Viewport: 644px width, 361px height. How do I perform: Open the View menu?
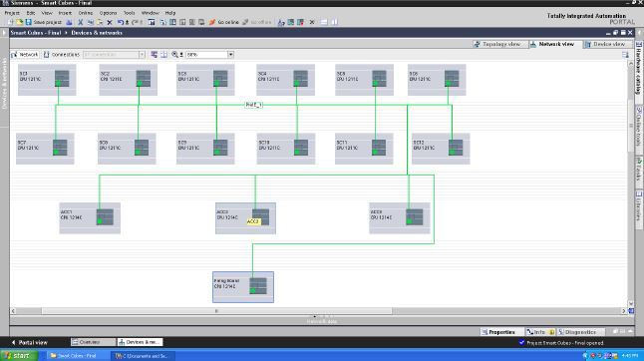(47, 13)
